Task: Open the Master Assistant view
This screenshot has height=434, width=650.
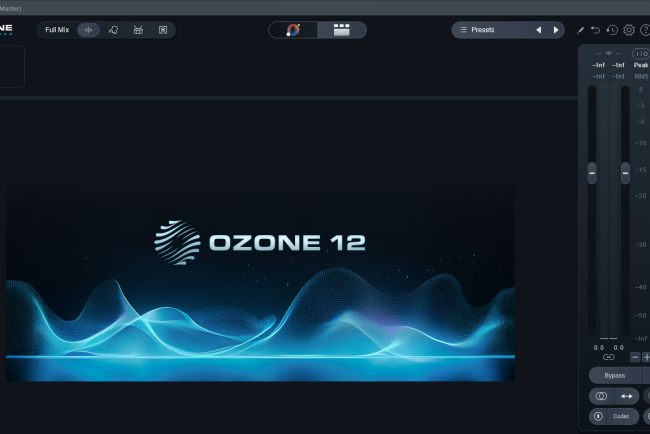Action: pyautogui.click(x=293, y=30)
